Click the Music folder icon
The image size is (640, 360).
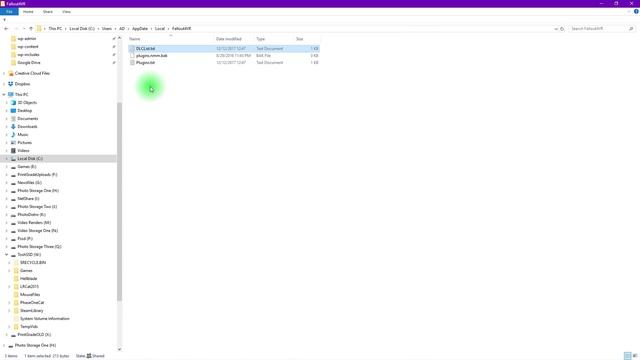(13, 135)
